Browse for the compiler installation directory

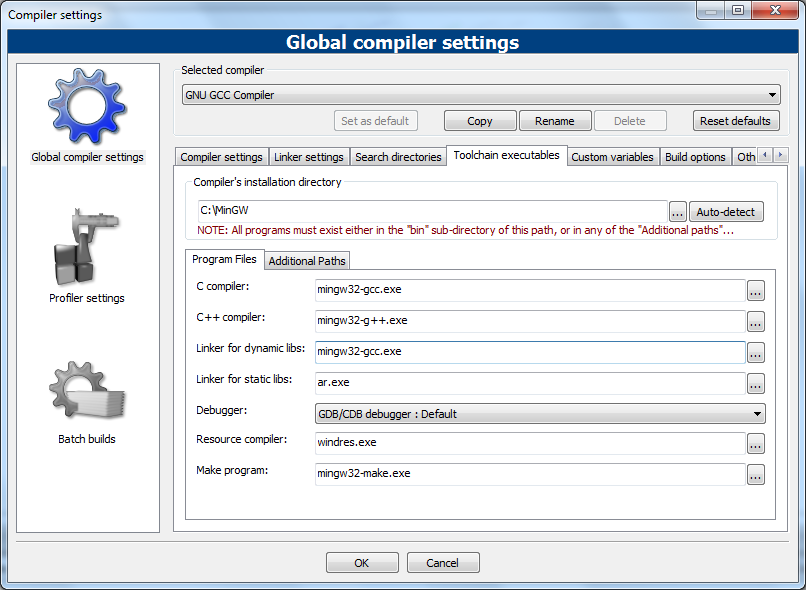(677, 211)
